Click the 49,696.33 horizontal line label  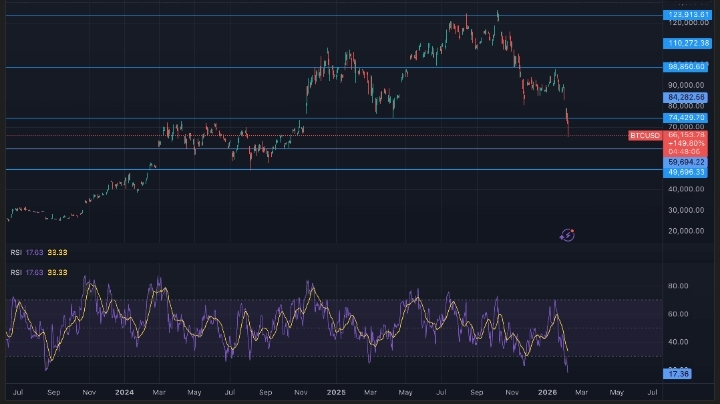[687, 172]
